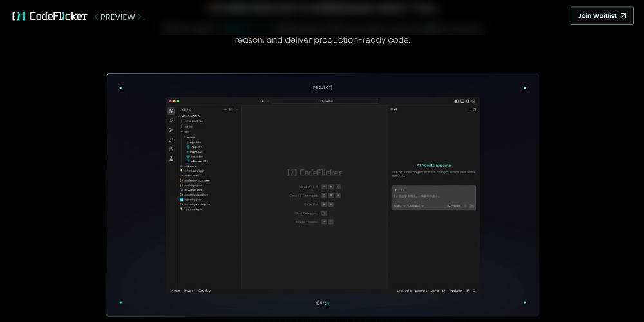
Task: Select the Chat panel tab
Action: click(x=393, y=109)
